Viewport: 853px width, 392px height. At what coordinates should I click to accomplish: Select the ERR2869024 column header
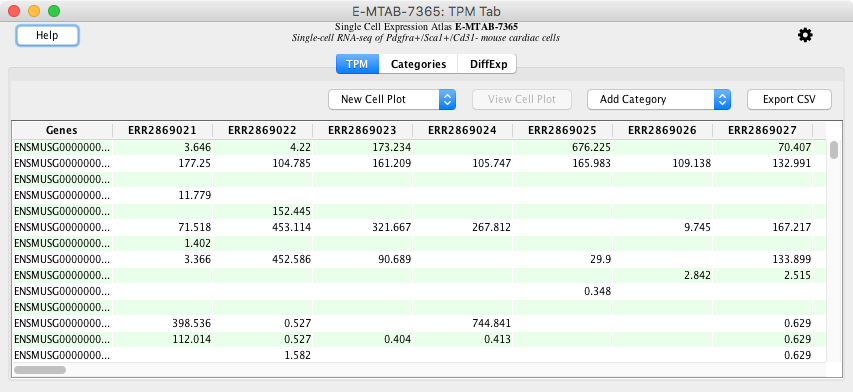click(462, 130)
